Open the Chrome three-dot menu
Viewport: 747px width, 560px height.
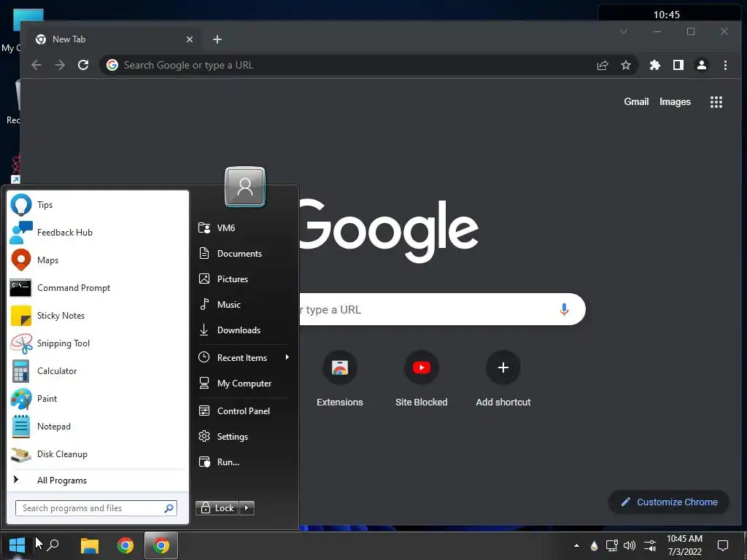pos(725,65)
